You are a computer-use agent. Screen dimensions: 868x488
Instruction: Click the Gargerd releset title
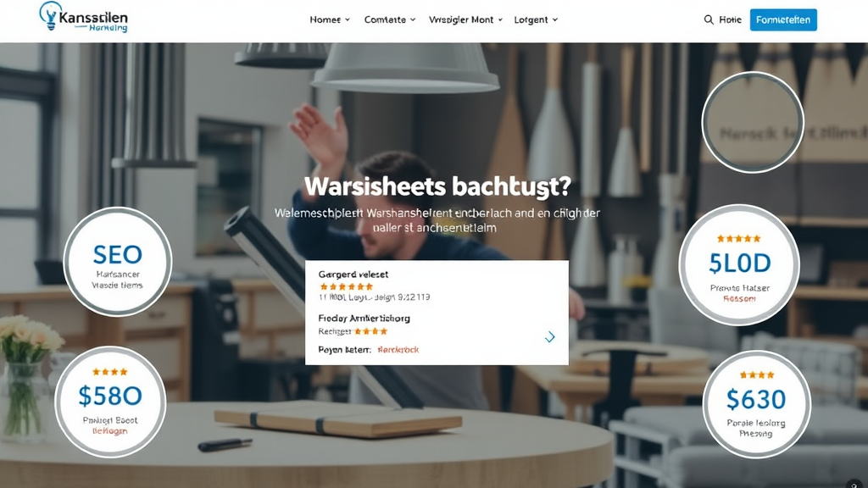353,274
